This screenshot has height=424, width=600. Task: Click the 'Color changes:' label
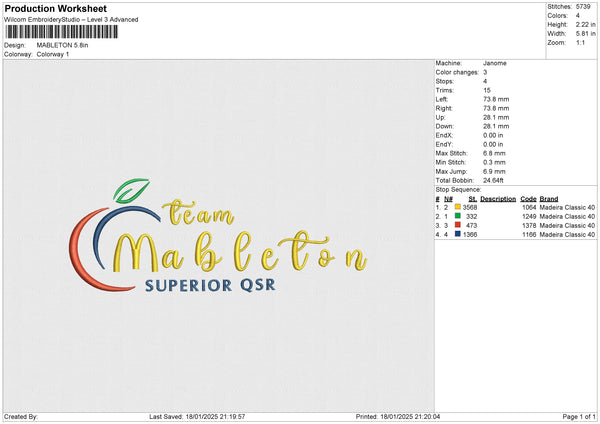pyautogui.click(x=457, y=72)
